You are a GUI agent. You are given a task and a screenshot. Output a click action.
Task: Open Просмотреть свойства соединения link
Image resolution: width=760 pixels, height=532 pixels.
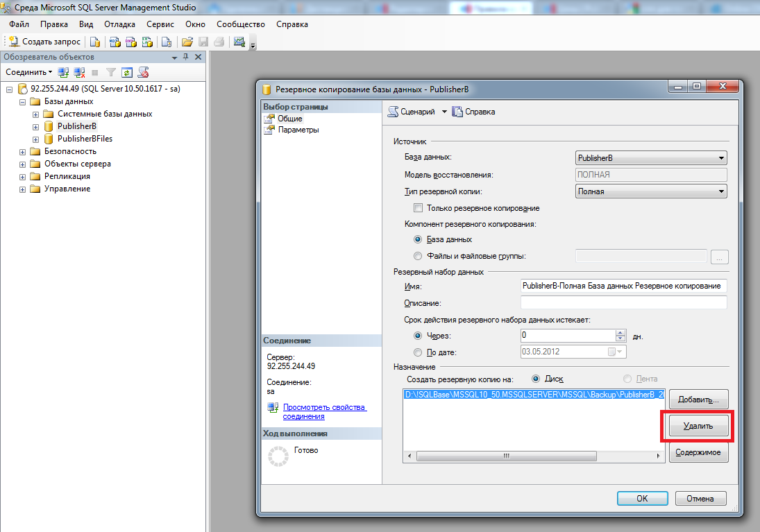click(x=325, y=412)
